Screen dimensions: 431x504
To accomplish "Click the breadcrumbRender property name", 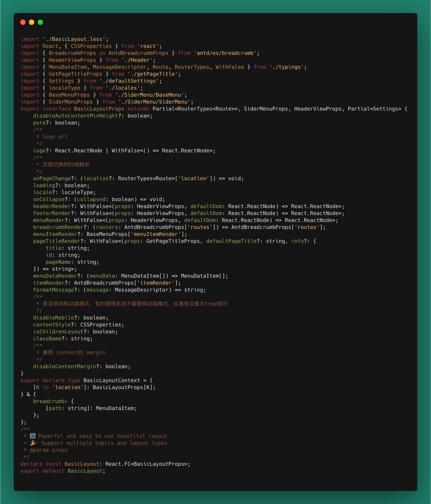I will (58, 227).
